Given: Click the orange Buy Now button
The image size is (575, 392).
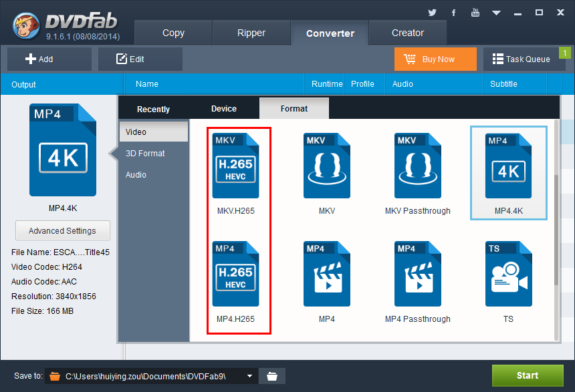Looking at the screenshot, I should 435,59.
